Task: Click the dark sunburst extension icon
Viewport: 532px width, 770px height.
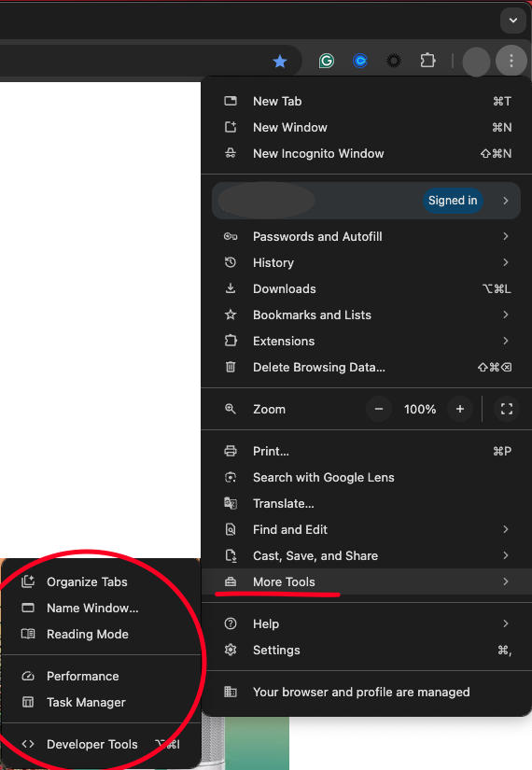Action: tap(394, 61)
